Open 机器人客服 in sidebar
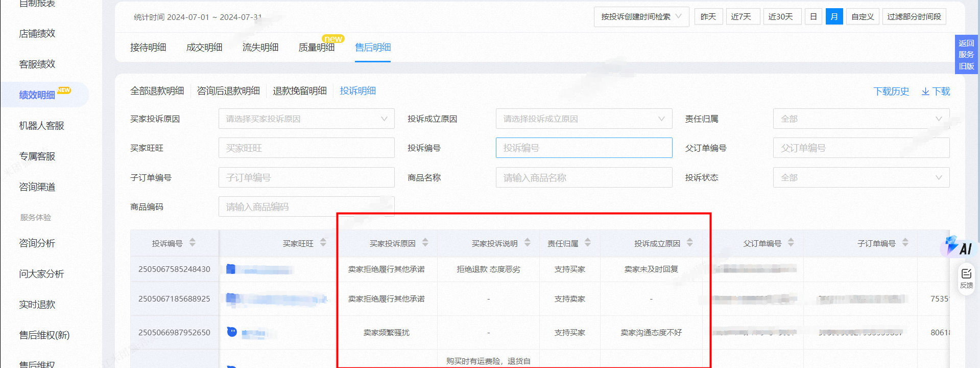The height and width of the screenshot is (368, 980). (42, 126)
